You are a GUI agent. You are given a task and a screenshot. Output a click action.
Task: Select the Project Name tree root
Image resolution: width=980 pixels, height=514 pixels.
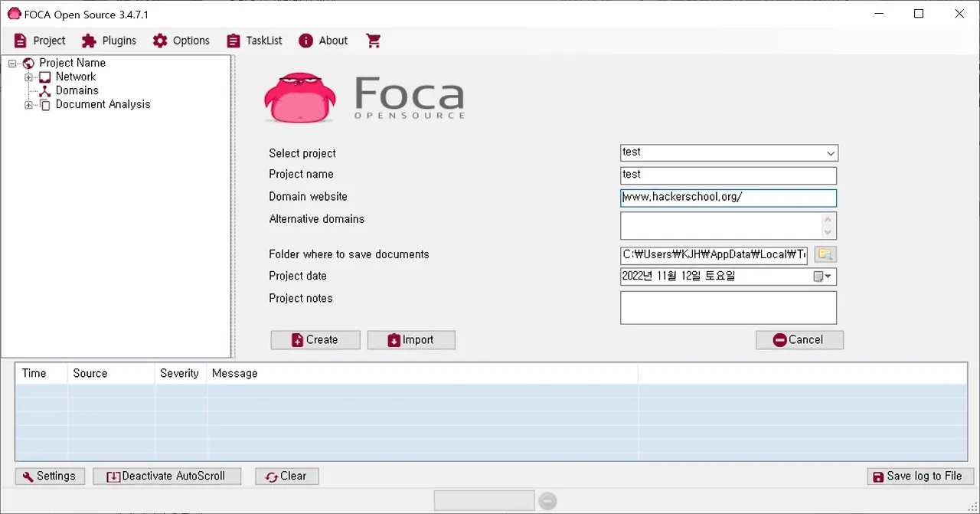pyautogui.click(x=72, y=63)
